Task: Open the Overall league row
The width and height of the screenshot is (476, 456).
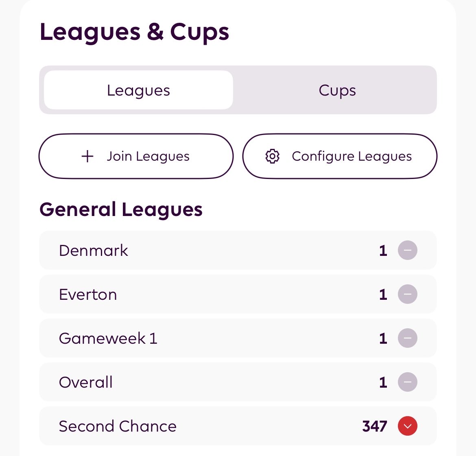Action: 238,382
